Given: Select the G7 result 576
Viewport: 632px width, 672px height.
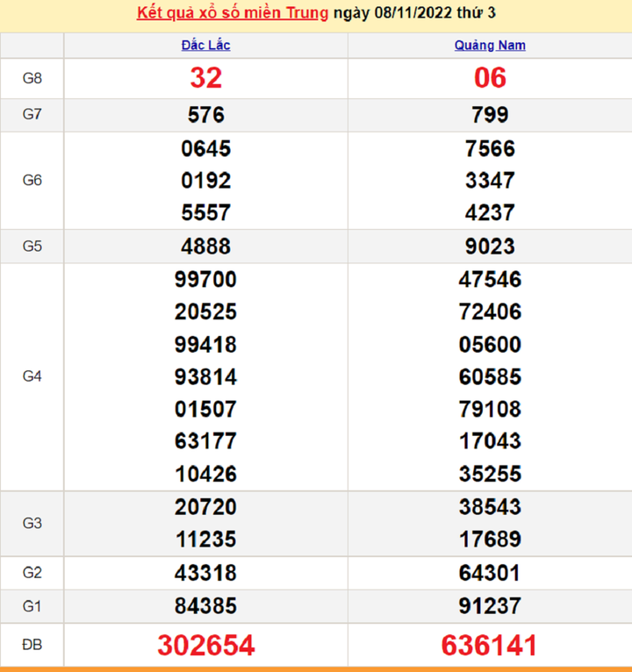Looking at the screenshot, I should (x=205, y=115).
